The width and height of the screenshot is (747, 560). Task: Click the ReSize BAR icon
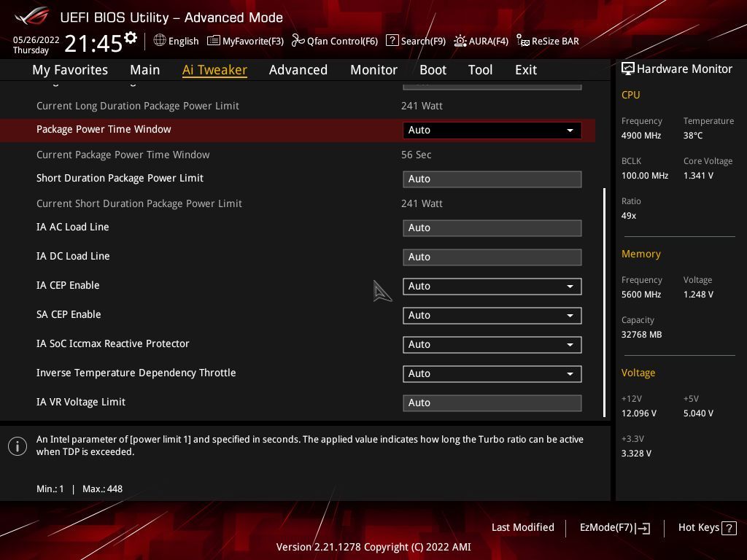[x=522, y=41]
